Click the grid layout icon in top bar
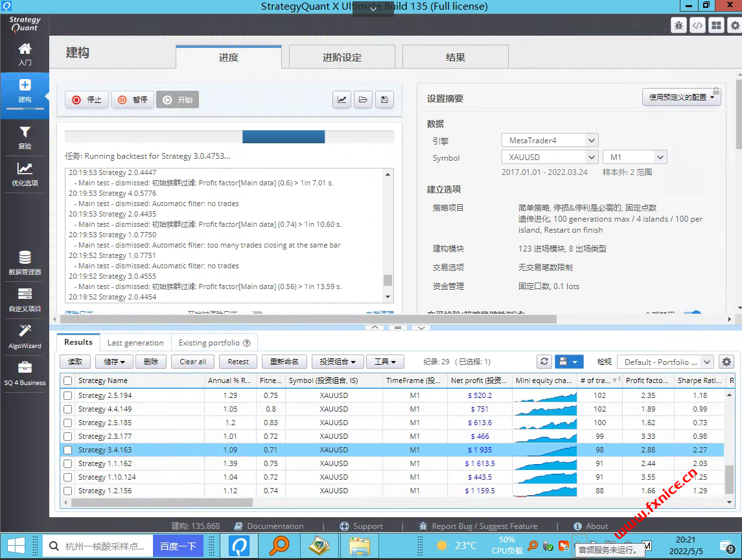The width and height of the screenshot is (742, 560). pos(717,25)
